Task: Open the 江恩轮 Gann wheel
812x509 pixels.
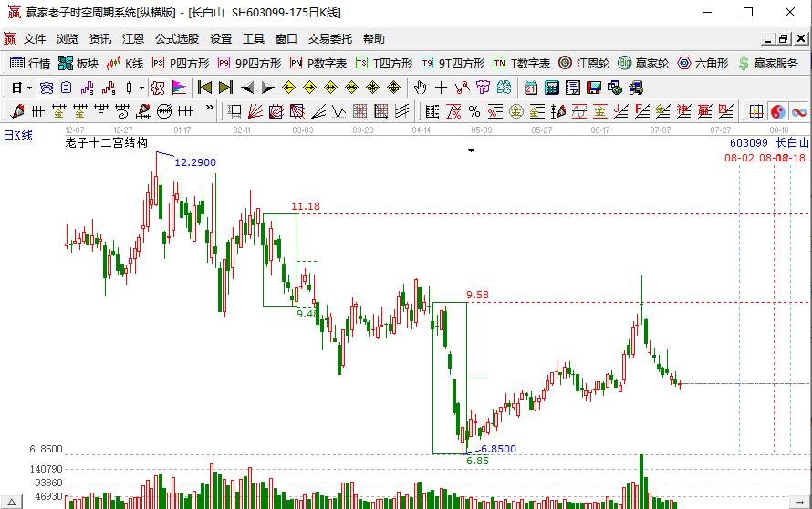Action: (x=584, y=63)
